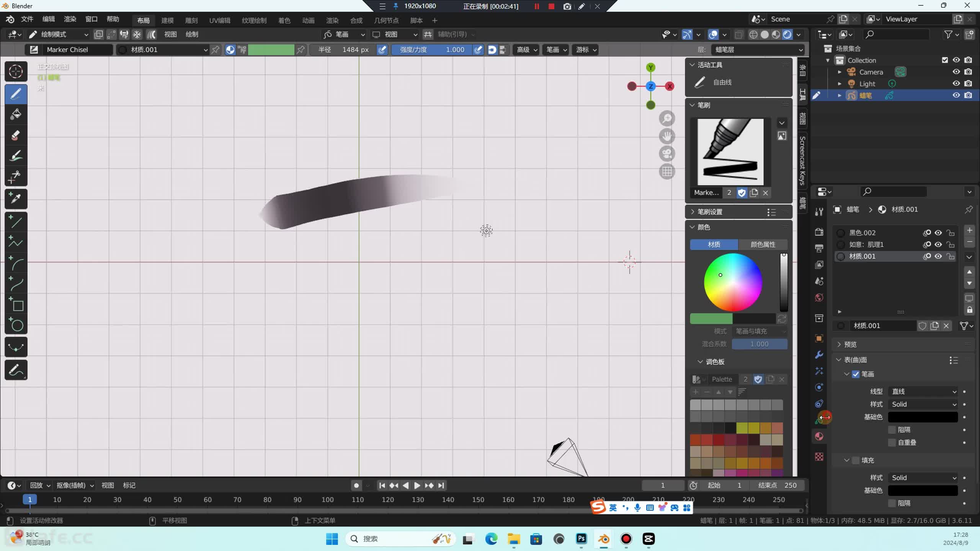
Task: Open the 线型 直线 dropdown
Action: [x=923, y=391]
